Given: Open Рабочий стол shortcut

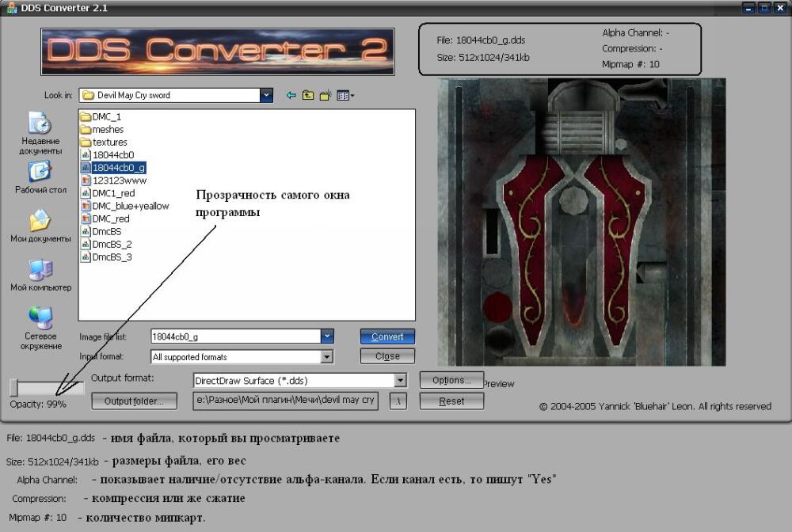Looking at the screenshot, I should click(x=40, y=177).
